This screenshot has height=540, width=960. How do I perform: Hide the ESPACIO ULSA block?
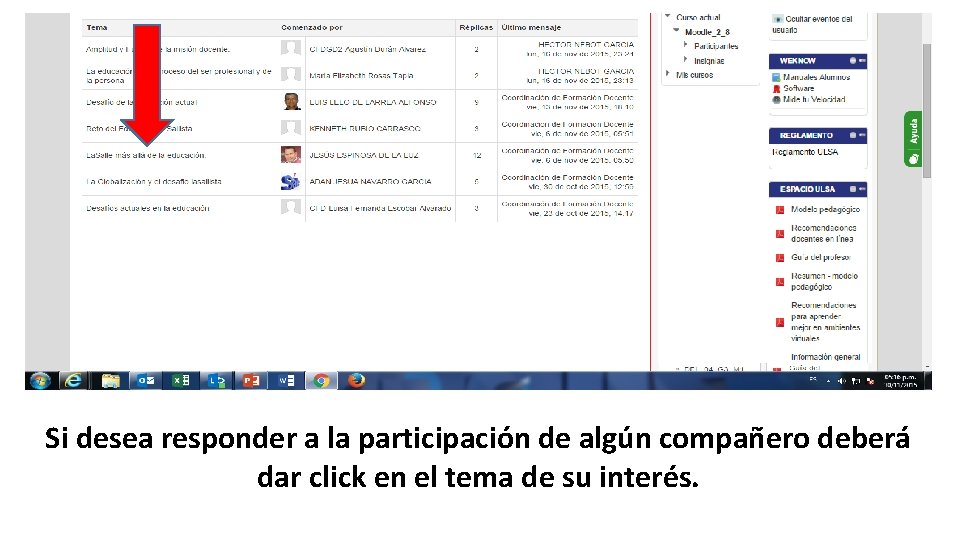pos(853,189)
